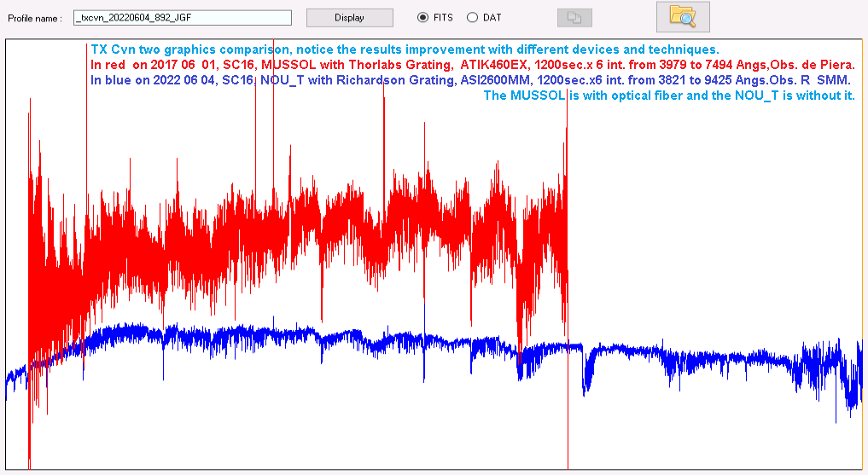
Task: Click the grayed-out copy profiles icon
Action: [x=574, y=18]
